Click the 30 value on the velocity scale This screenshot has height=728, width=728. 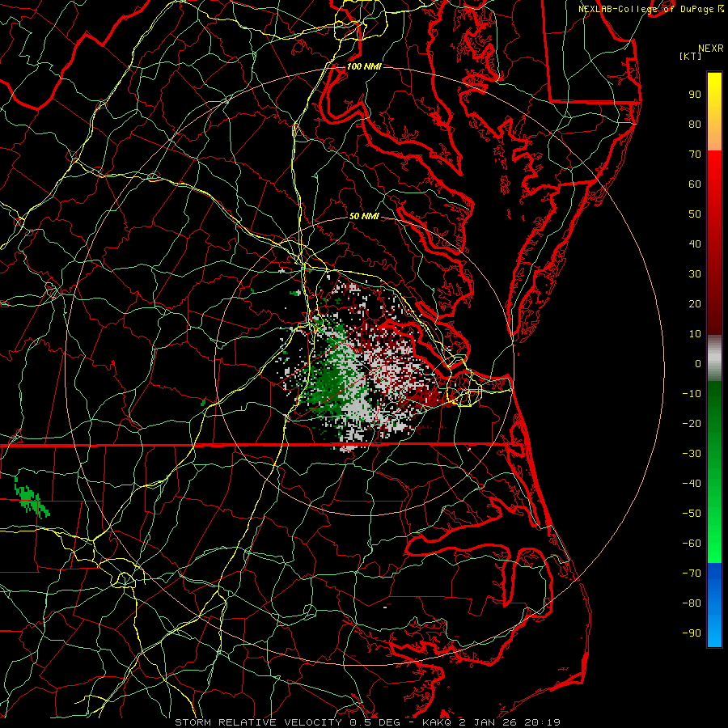click(695, 274)
